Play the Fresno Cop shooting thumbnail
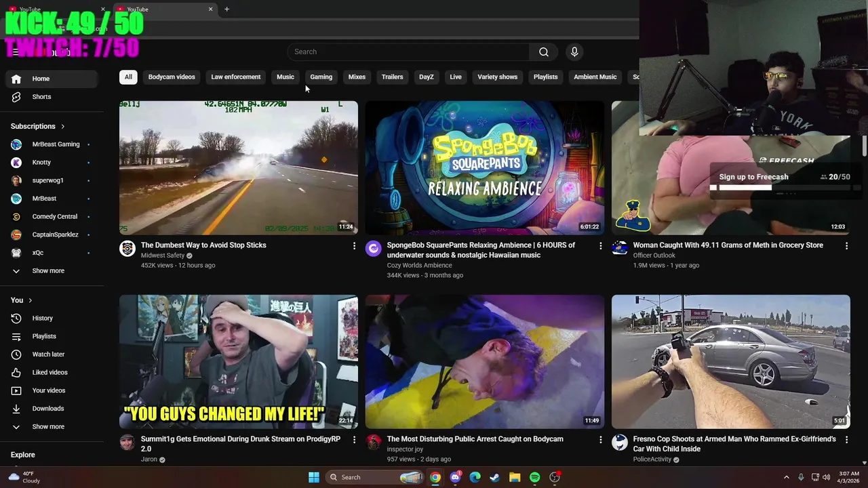868x488 pixels. 730,361
